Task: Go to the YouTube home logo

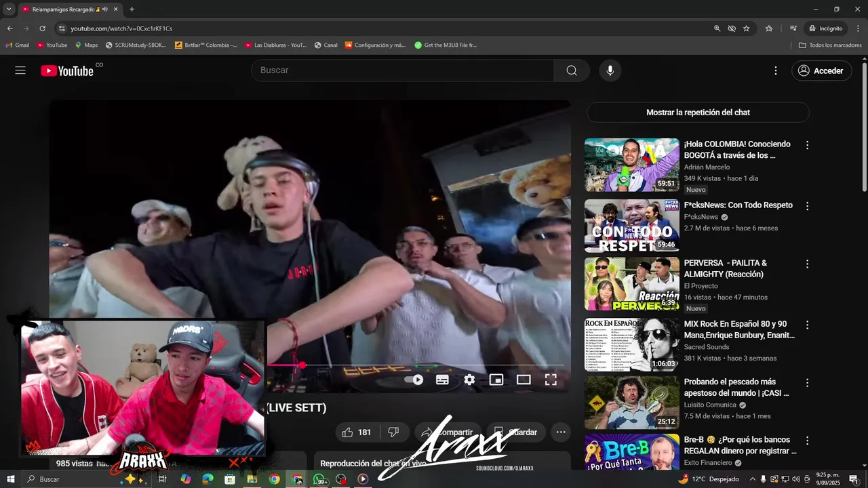Action: tap(66, 70)
